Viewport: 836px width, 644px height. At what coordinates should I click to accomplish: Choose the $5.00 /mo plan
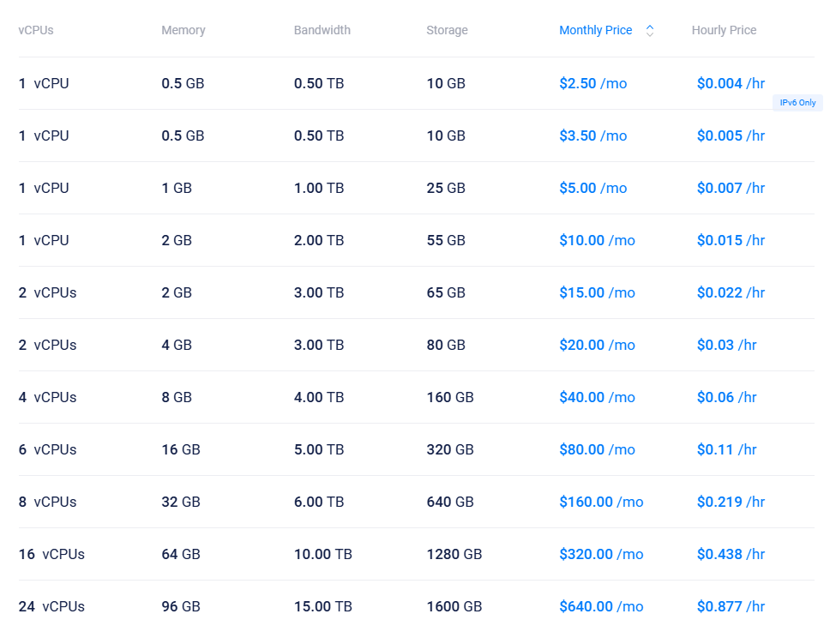click(592, 189)
